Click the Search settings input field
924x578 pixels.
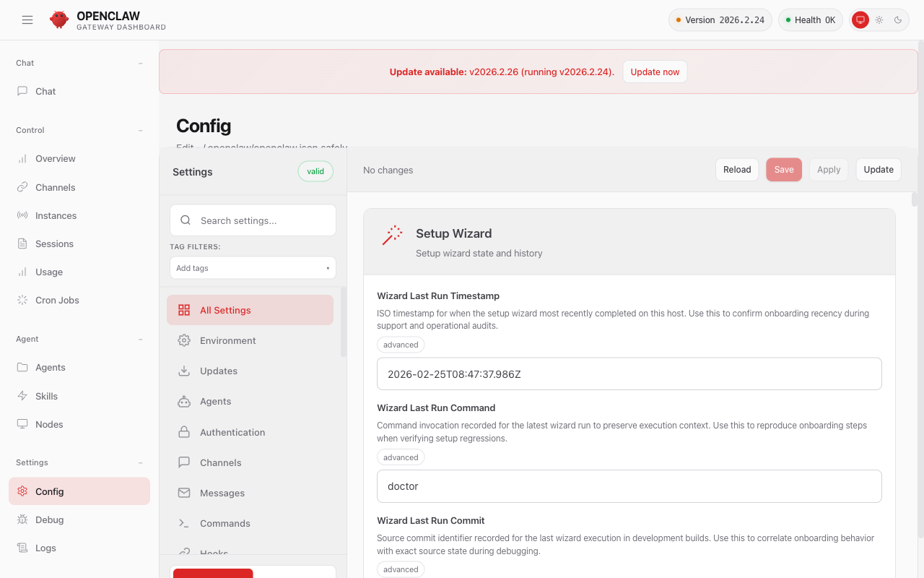tap(253, 220)
